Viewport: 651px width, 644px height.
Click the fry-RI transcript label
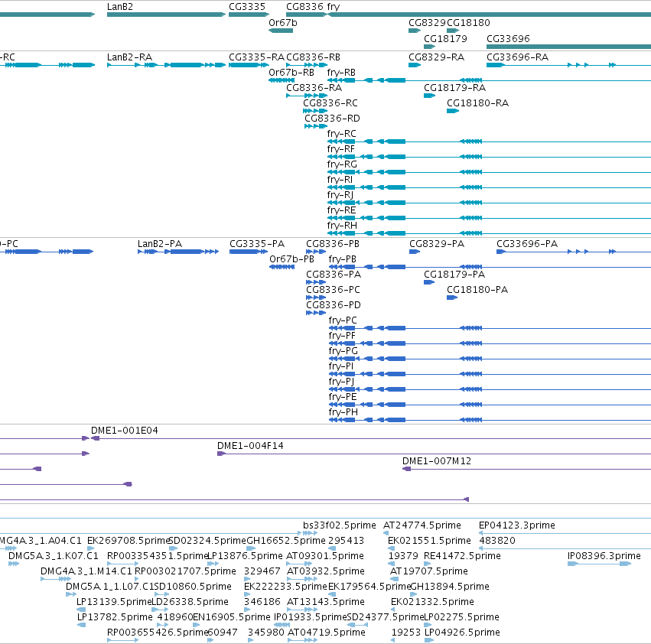340,181
